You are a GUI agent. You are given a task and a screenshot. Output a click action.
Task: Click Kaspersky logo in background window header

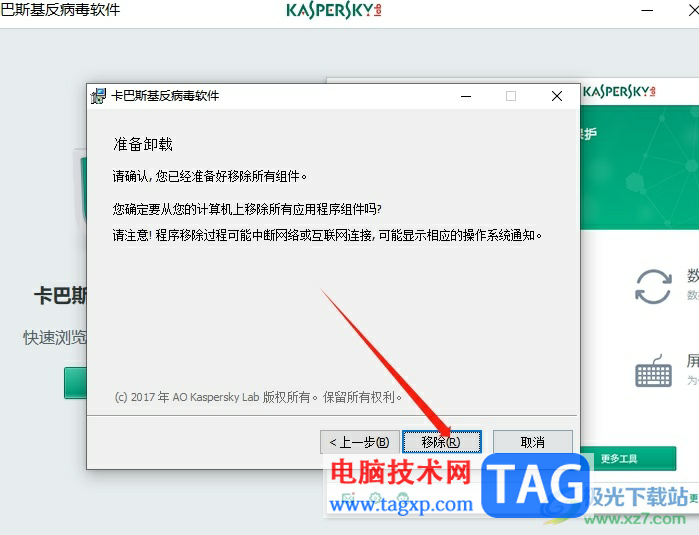tap(619, 91)
